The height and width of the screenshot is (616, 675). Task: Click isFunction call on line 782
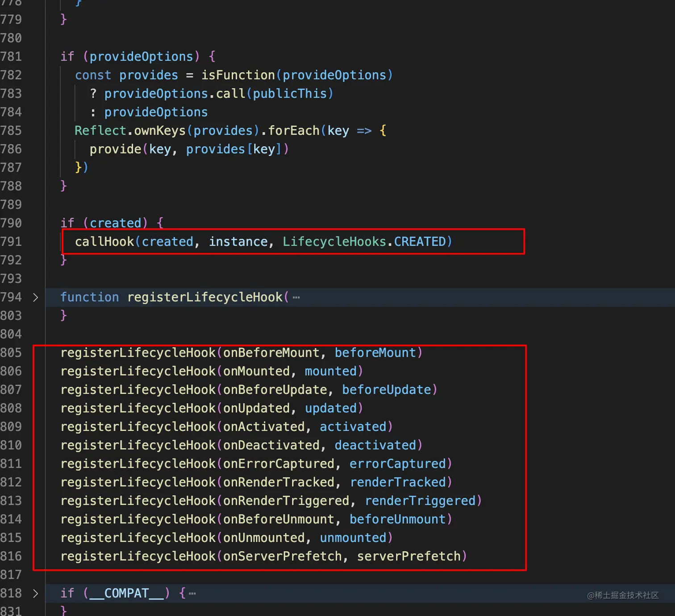tap(238, 75)
